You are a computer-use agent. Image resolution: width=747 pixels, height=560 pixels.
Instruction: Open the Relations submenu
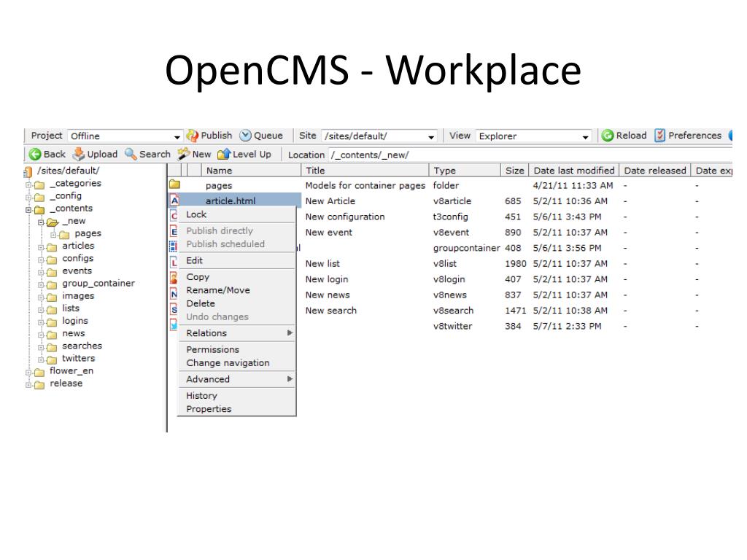237,333
